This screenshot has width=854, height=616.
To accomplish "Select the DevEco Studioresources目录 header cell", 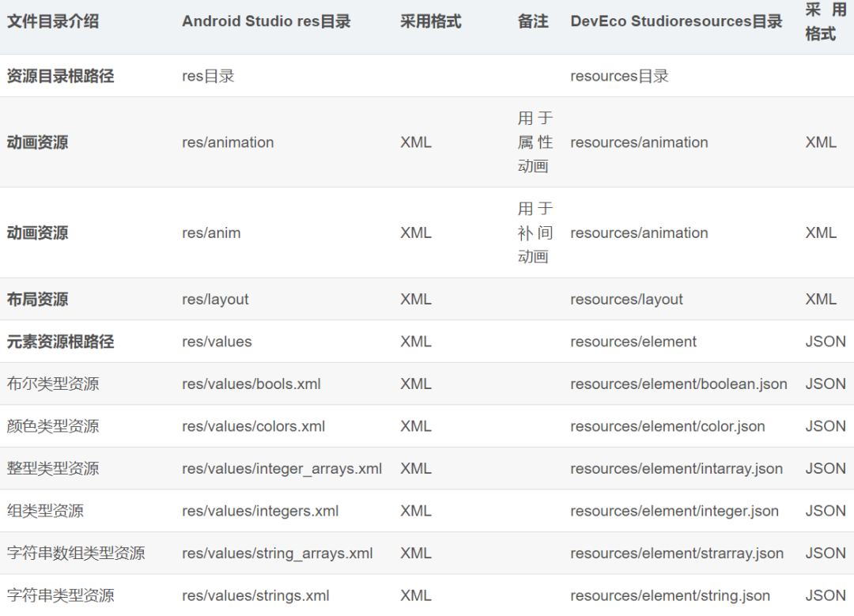I will (676, 21).
